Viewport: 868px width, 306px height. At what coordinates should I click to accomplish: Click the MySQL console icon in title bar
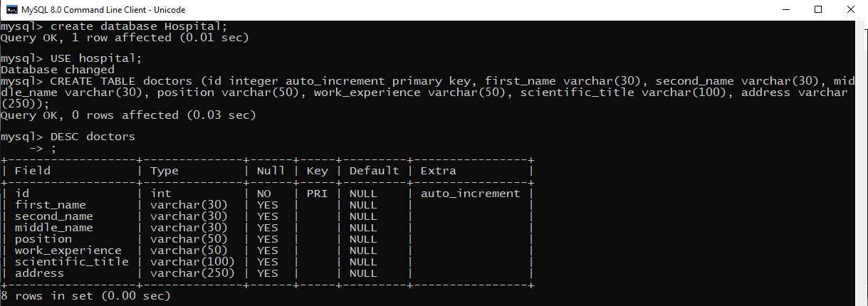pyautogui.click(x=11, y=10)
